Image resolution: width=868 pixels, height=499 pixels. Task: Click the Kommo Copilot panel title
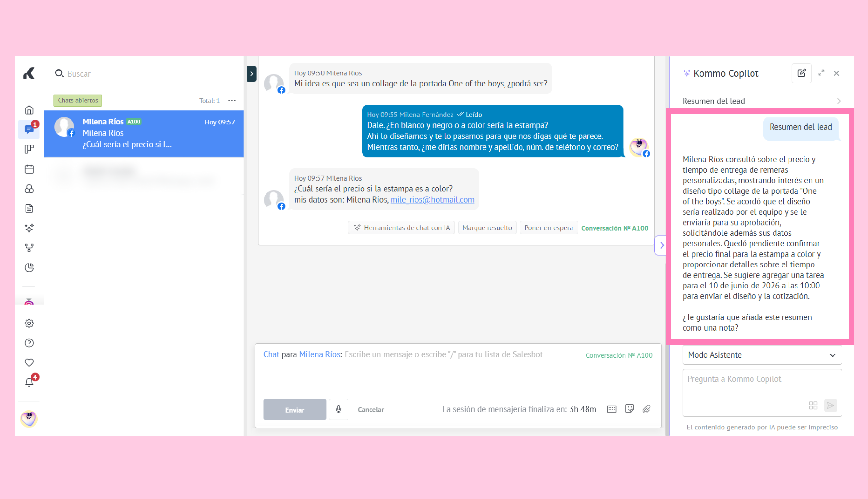point(726,73)
